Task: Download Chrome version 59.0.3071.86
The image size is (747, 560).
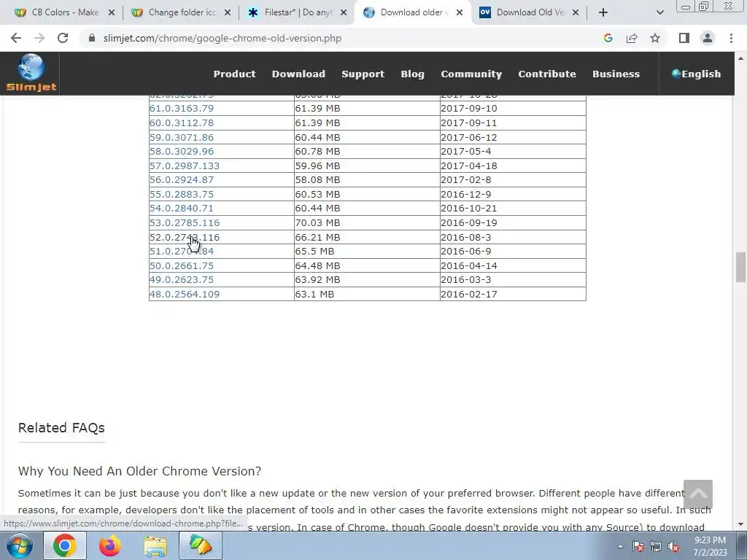Action: [x=182, y=137]
